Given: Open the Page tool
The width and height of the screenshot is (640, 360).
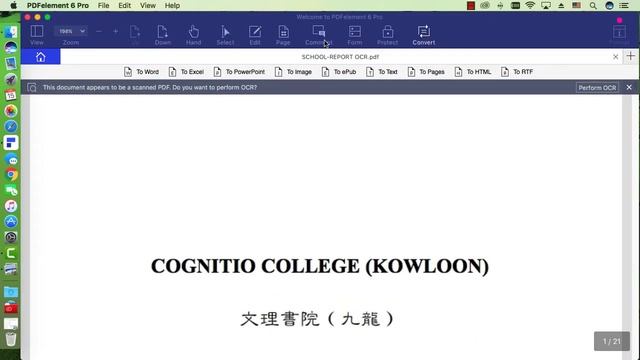Looking at the screenshot, I should 283,35.
